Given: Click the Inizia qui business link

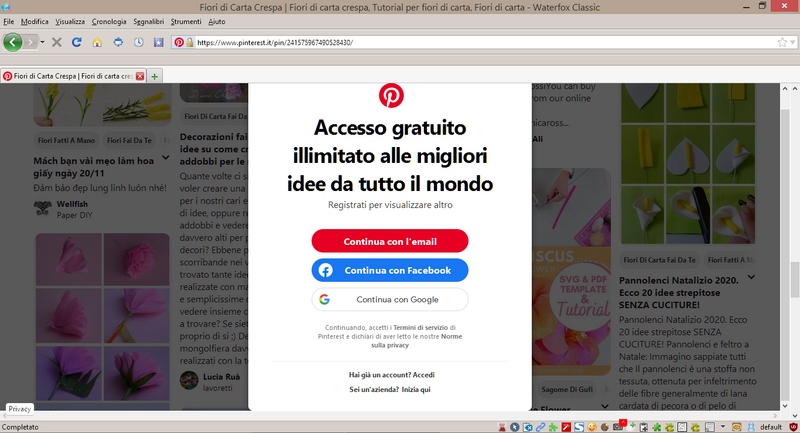Looking at the screenshot, I should tap(416, 389).
